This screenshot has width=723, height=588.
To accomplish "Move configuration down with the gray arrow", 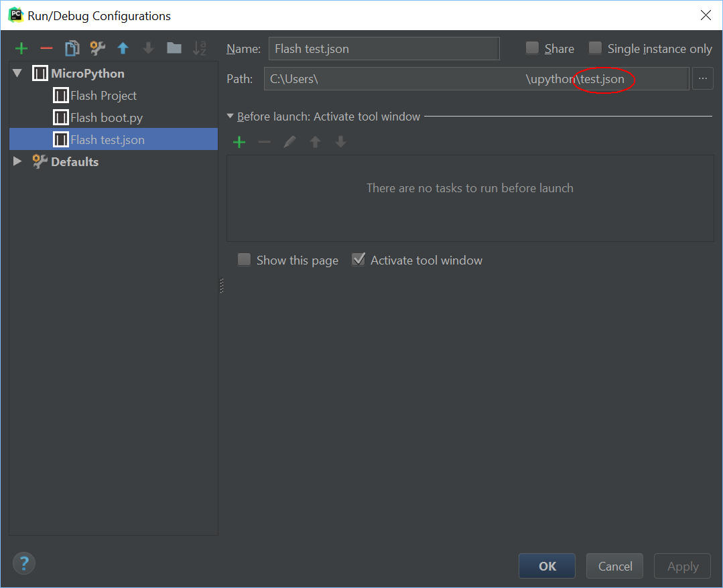I will pyautogui.click(x=148, y=48).
